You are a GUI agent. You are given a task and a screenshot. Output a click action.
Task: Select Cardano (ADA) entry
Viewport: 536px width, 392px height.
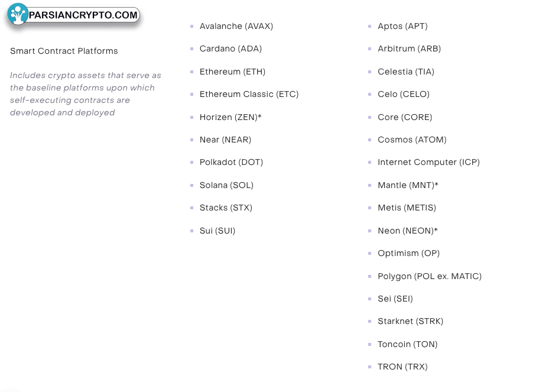tap(230, 48)
